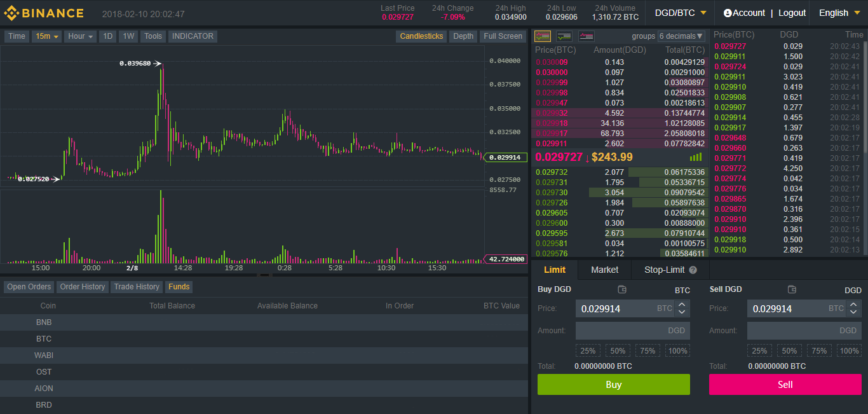Click the sell order with amount 68.793
The image size is (868, 414).
(x=620, y=134)
